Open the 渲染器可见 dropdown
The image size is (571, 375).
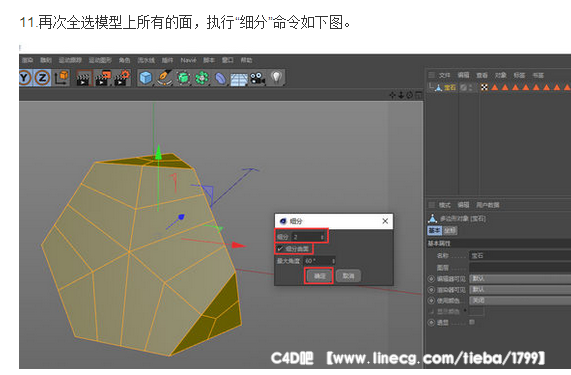(520, 290)
